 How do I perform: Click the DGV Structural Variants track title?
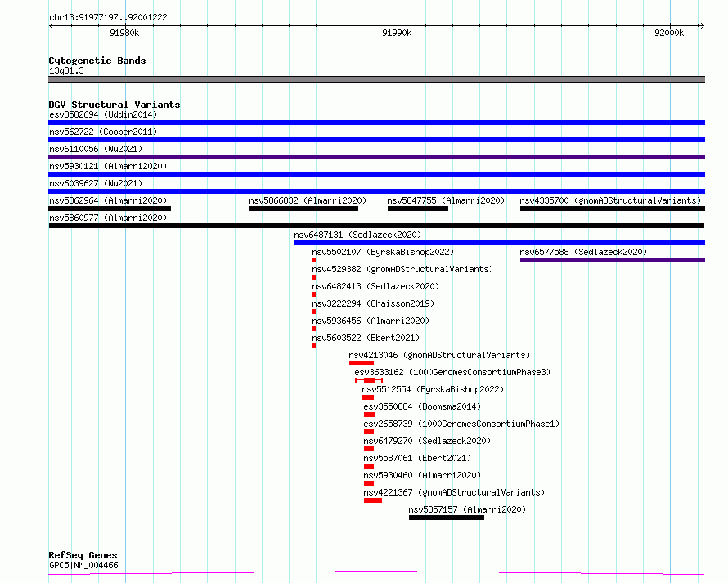115,105
